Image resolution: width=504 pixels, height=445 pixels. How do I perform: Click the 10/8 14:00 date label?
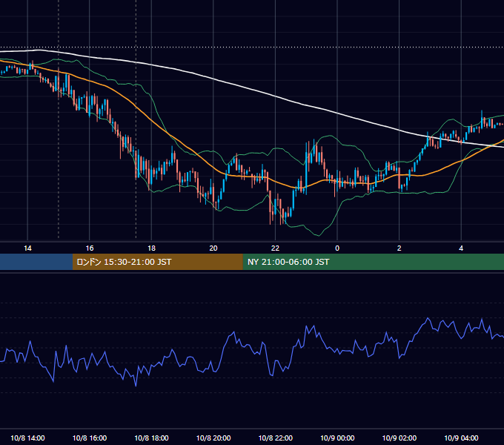point(27,438)
